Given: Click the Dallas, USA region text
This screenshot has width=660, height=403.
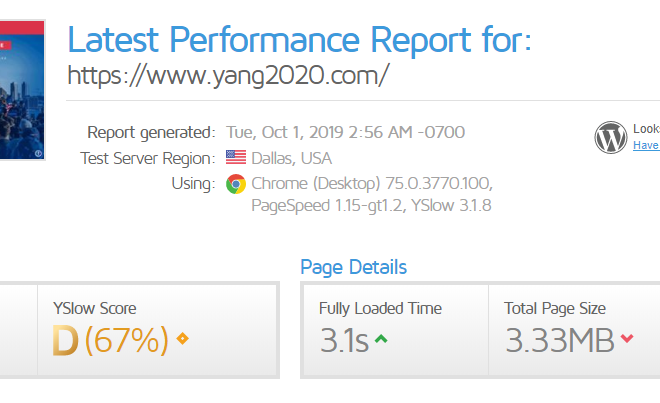Looking at the screenshot, I should pos(291,158).
